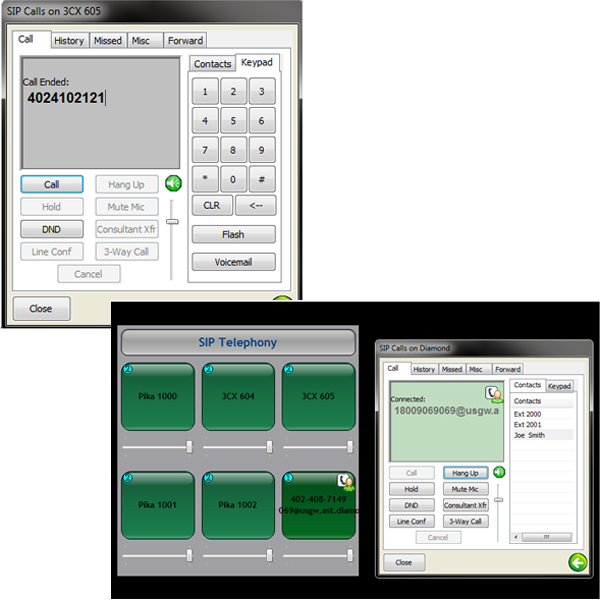Switch to Keypad tab in Diamond window

tap(559, 386)
